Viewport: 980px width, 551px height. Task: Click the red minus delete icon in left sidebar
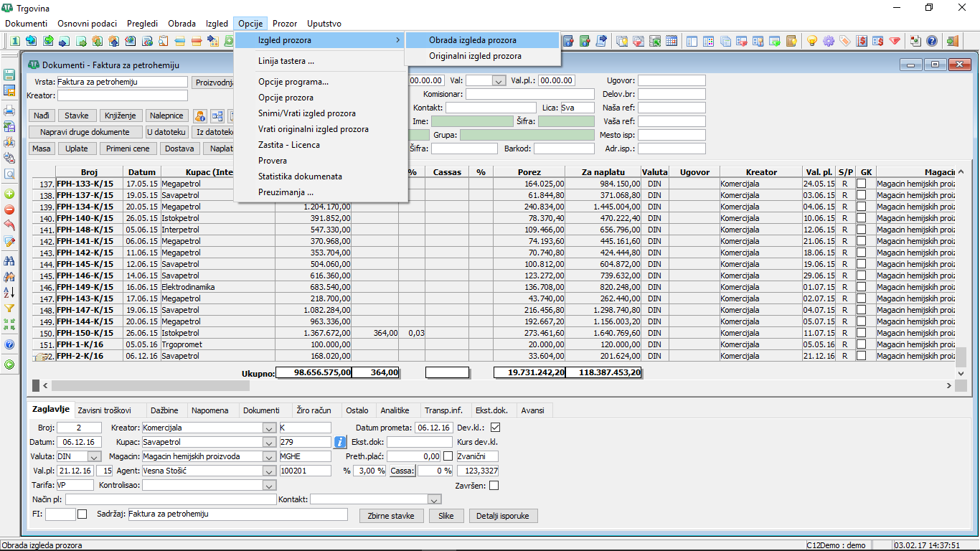coord(10,209)
